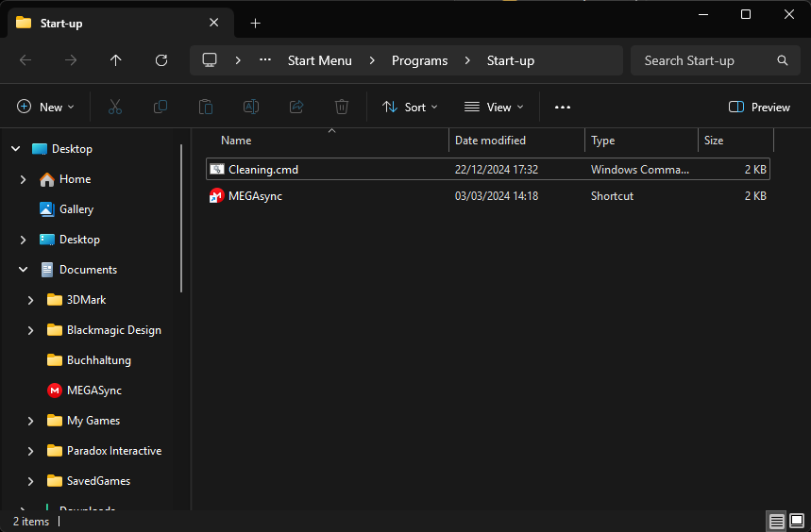This screenshot has height=532, width=811.
Task: Click the Cut scissors icon
Action: click(115, 108)
